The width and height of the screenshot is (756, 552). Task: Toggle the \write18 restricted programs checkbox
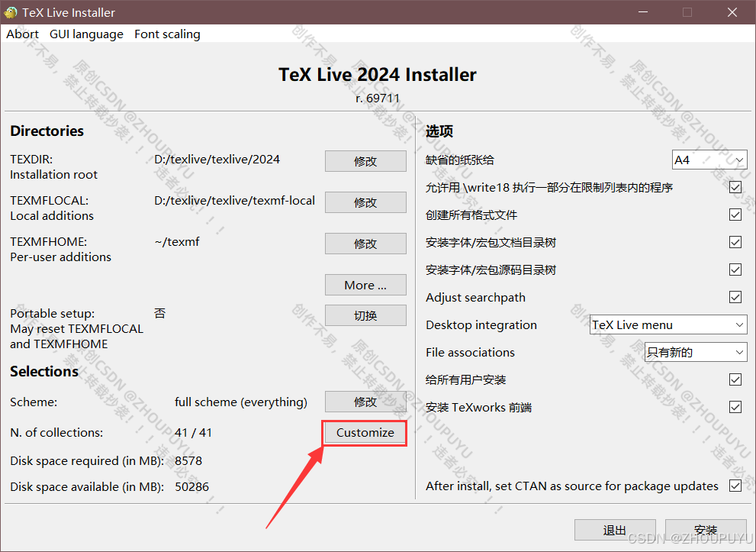735,187
